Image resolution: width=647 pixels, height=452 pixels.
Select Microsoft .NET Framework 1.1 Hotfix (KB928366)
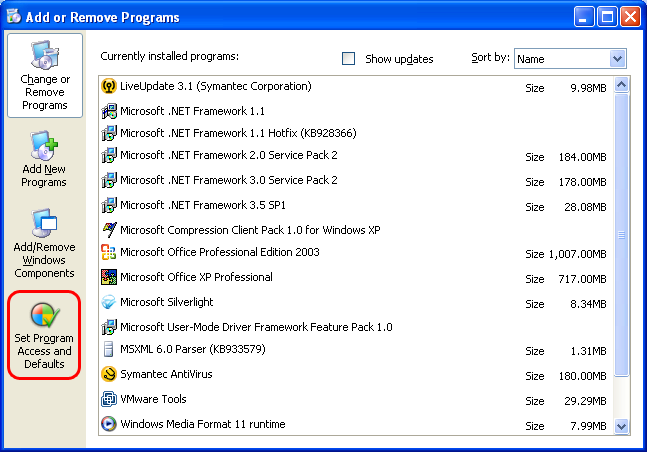(x=355, y=133)
